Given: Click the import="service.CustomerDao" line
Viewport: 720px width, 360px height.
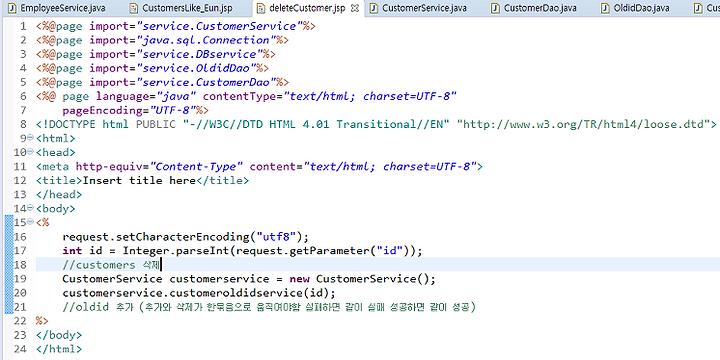Looking at the screenshot, I should click(x=163, y=83).
